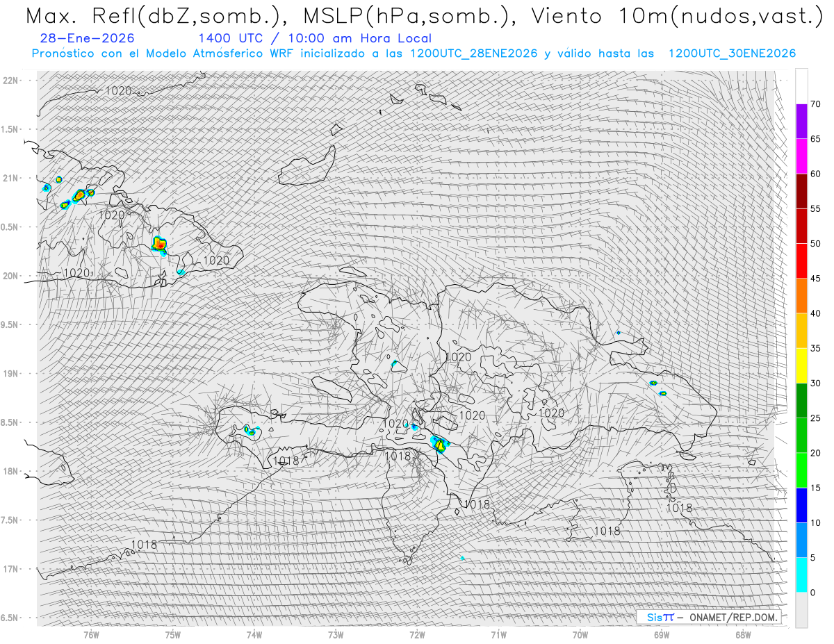
Task: Click the cyan 0–5 dBZ colorbar segment
Action: click(x=801, y=575)
